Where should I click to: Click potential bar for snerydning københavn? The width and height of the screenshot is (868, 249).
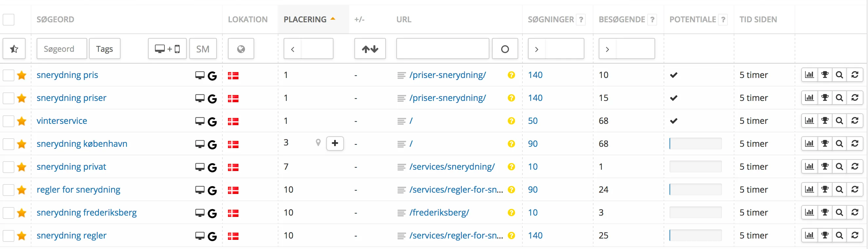coord(695,144)
